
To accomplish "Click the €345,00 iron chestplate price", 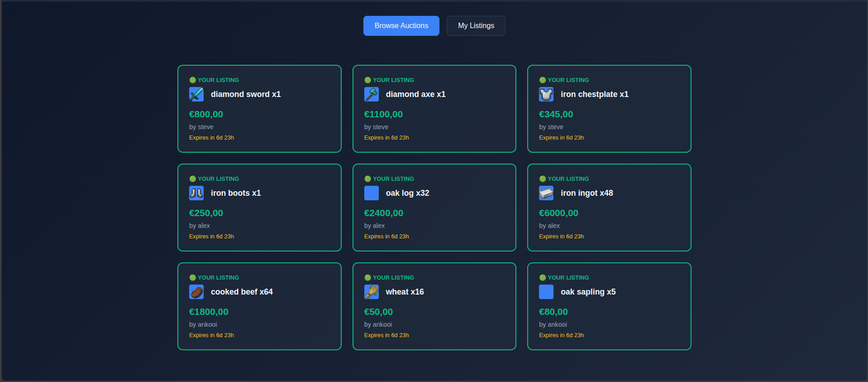I will [556, 114].
